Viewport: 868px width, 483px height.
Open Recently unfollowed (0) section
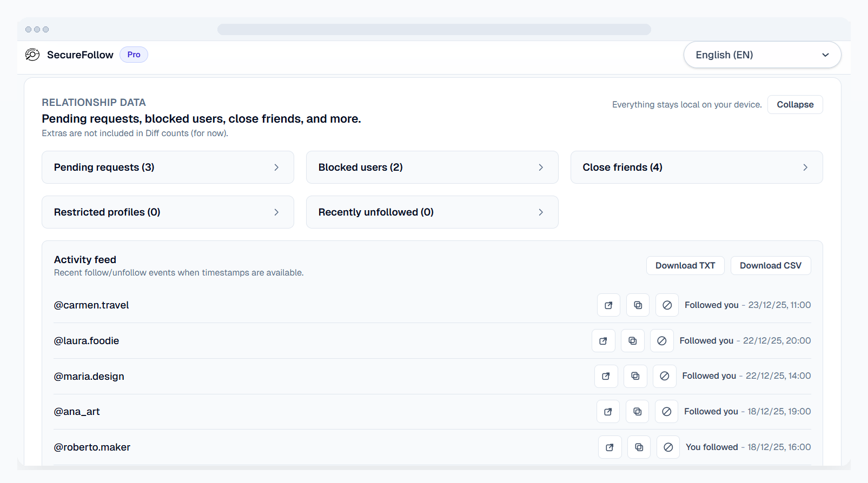[x=432, y=212]
